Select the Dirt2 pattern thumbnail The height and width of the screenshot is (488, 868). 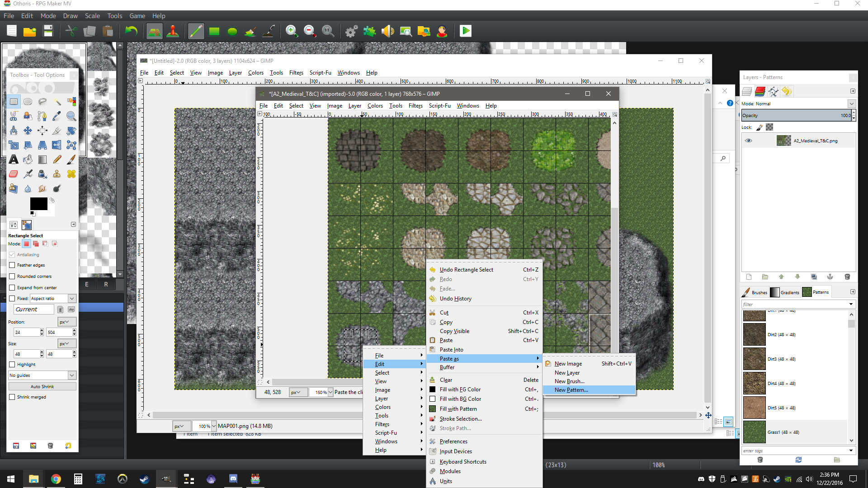coord(755,335)
